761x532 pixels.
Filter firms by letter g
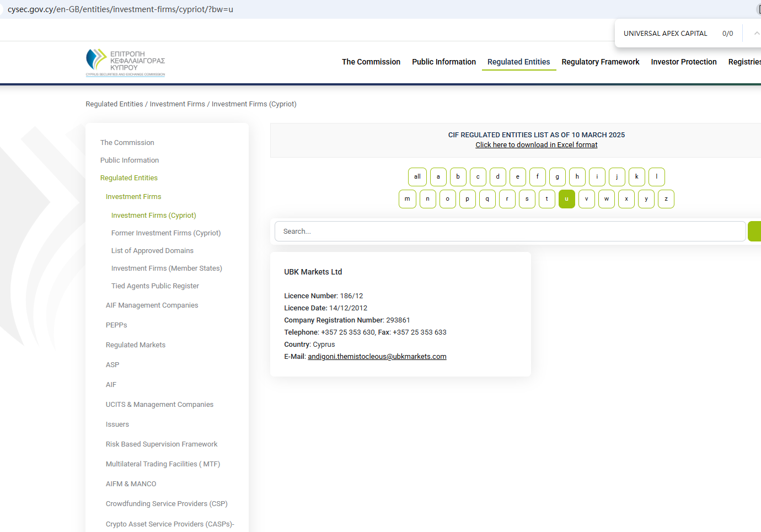click(x=558, y=177)
